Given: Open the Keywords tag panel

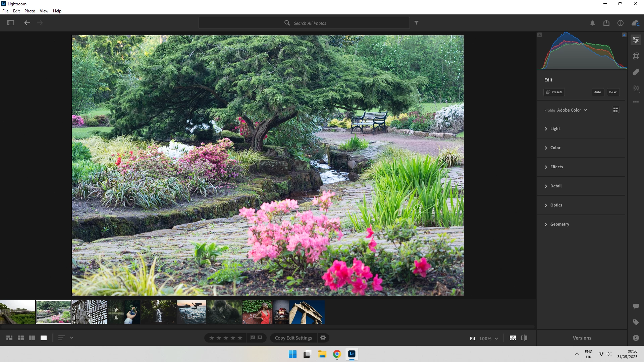Looking at the screenshot, I should click(636, 322).
